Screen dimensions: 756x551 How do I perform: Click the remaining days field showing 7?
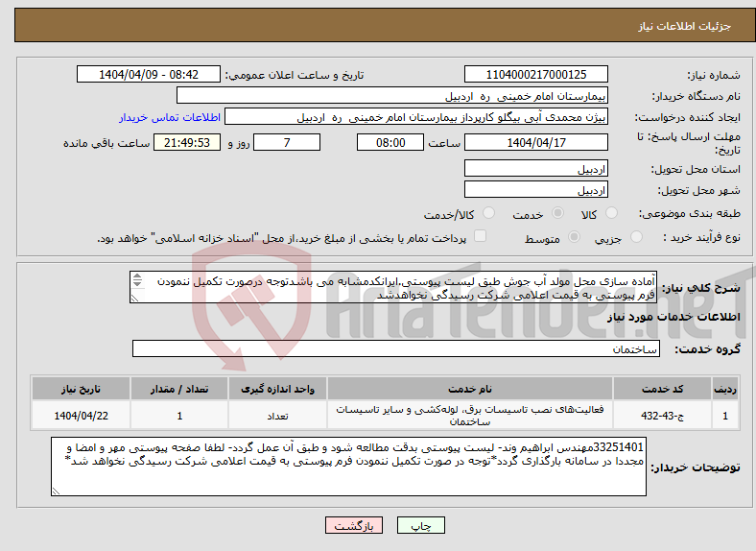pyautogui.click(x=287, y=142)
